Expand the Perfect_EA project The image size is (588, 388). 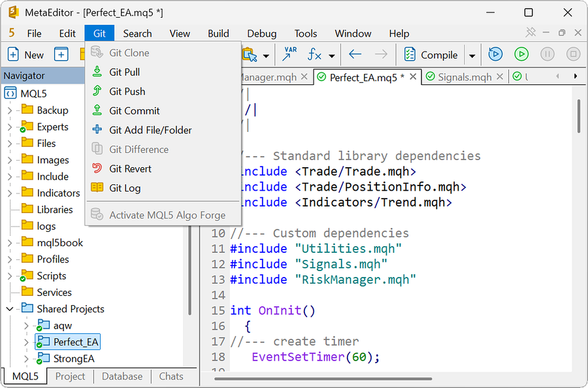coord(26,342)
